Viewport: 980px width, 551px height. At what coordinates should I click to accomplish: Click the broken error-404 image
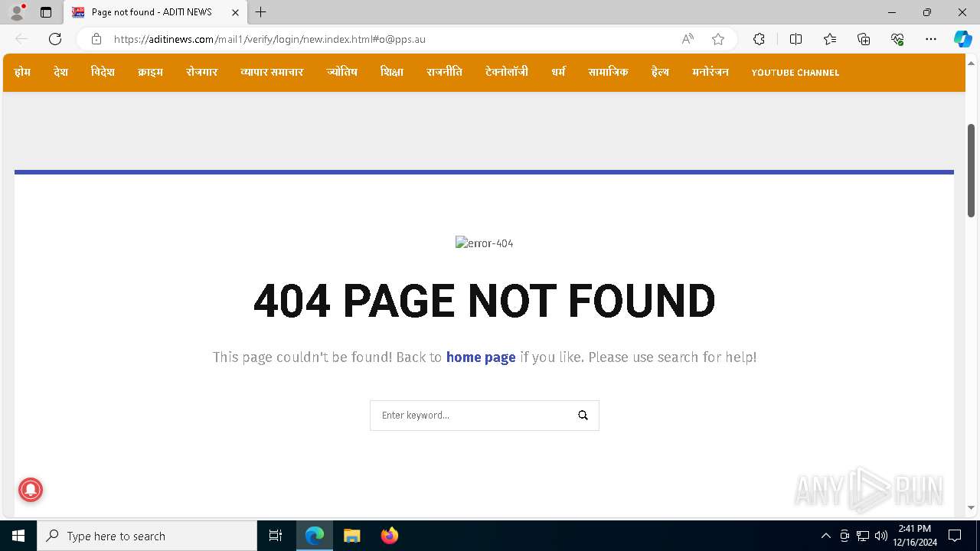click(484, 243)
